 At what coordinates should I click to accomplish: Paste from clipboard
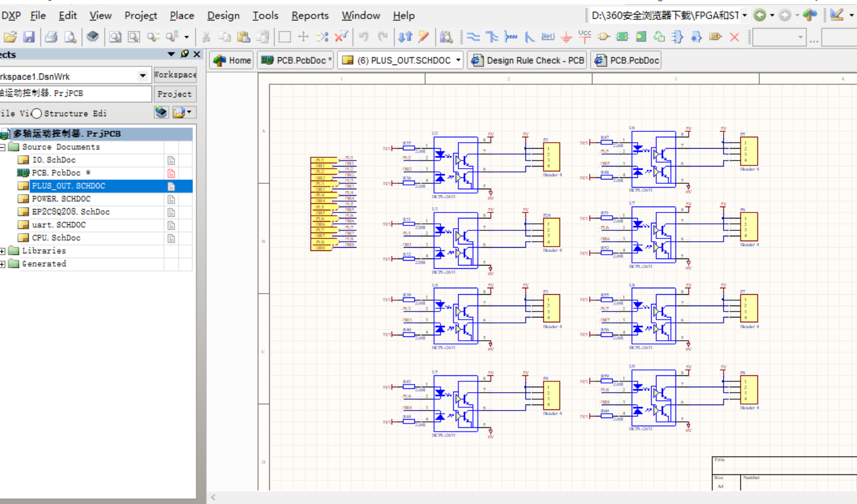(244, 37)
